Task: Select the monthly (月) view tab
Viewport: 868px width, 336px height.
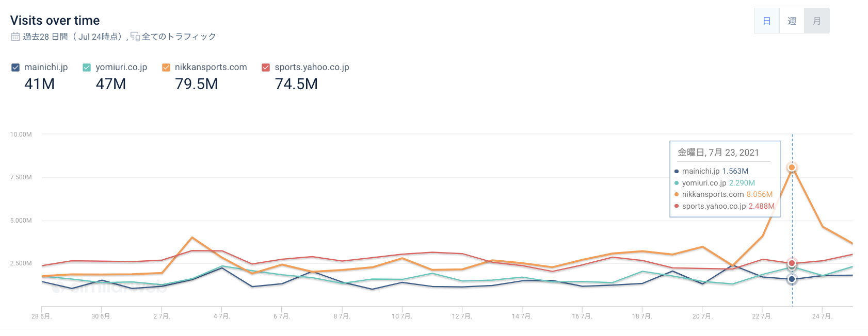Action: [817, 21]
